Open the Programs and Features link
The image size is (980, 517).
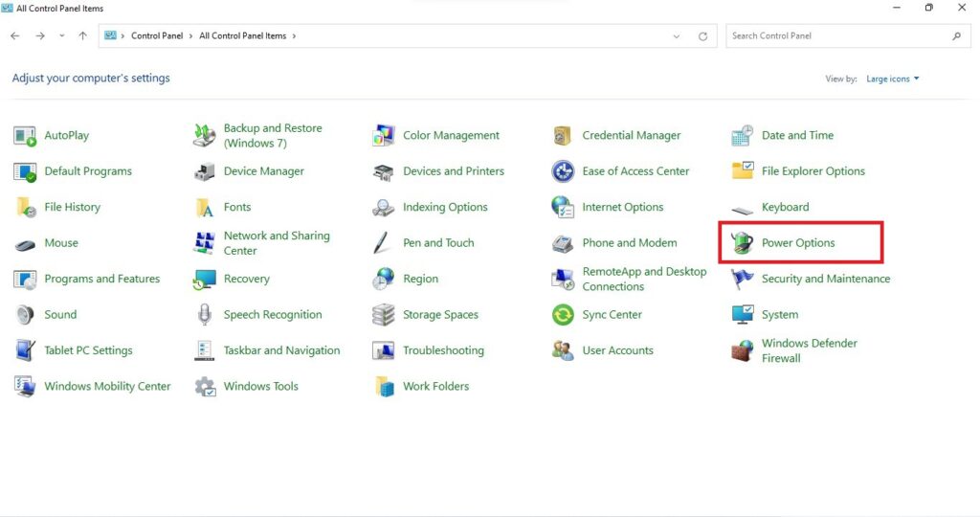click(x=101, y=279)
